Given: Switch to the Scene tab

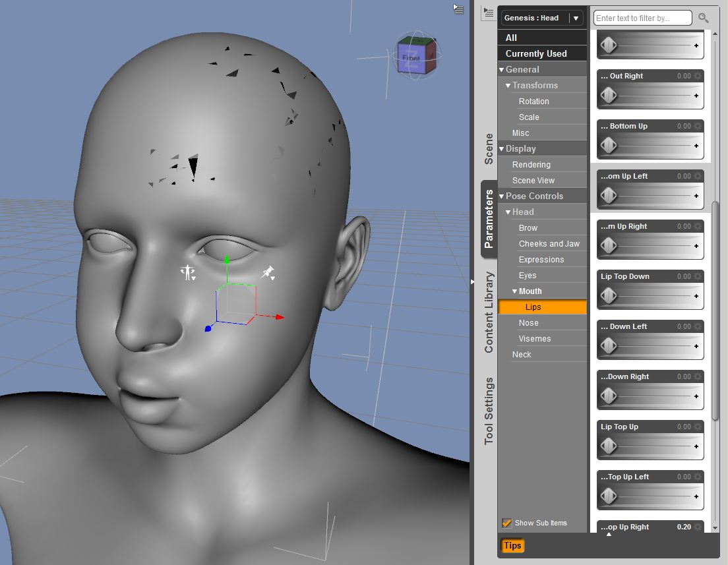Looking at the screenshot, I should [x=489, y=148].
